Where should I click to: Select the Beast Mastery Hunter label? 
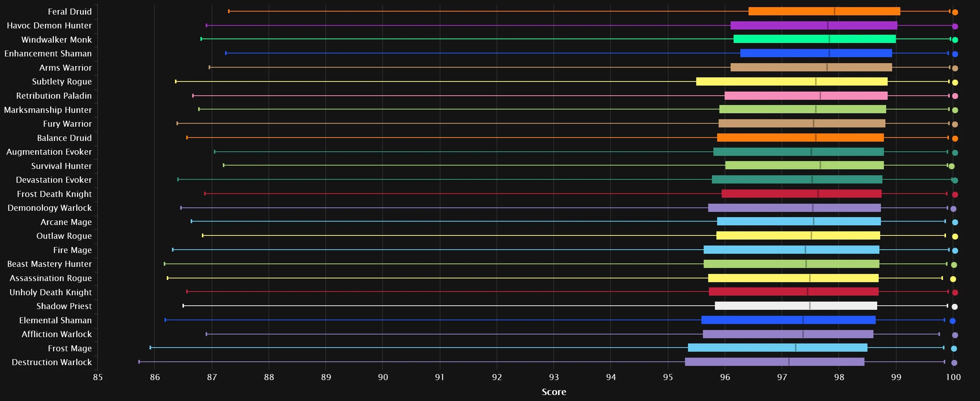tap(49, 264)
